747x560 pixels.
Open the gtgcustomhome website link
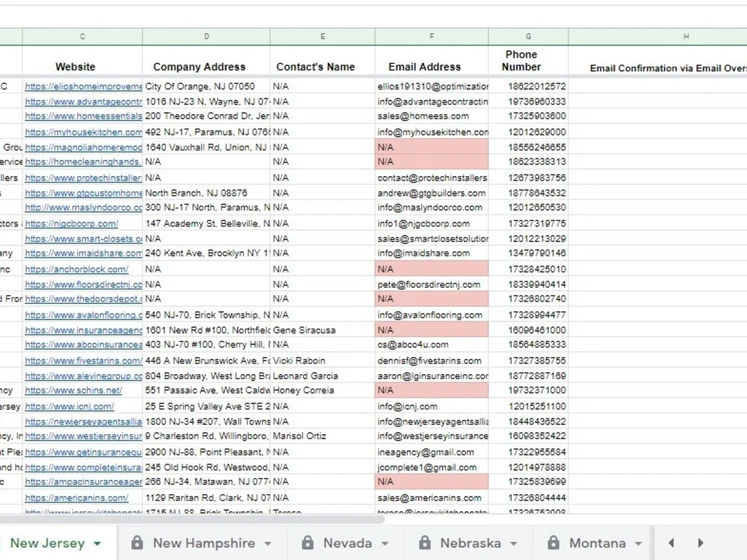(84, 193)
